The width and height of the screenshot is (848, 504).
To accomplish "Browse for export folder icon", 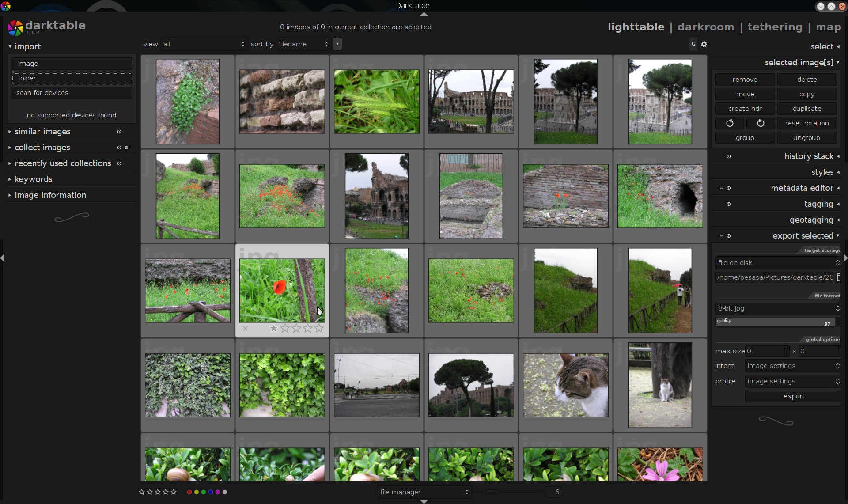I will click(x=838, y=277).
